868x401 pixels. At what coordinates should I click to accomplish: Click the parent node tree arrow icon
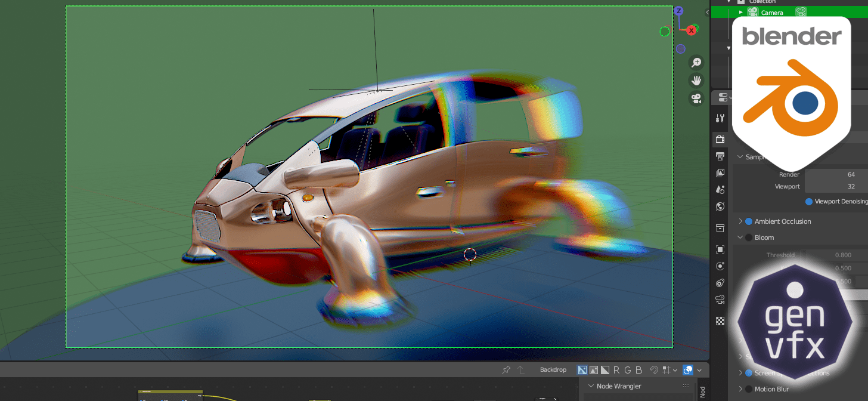click(521, 370)
